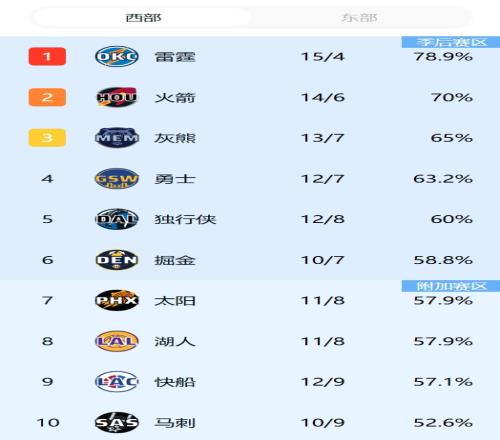Click the OKC Thunder team logo
The width and height of the screenshot is (500, 440).
point(117,57)
